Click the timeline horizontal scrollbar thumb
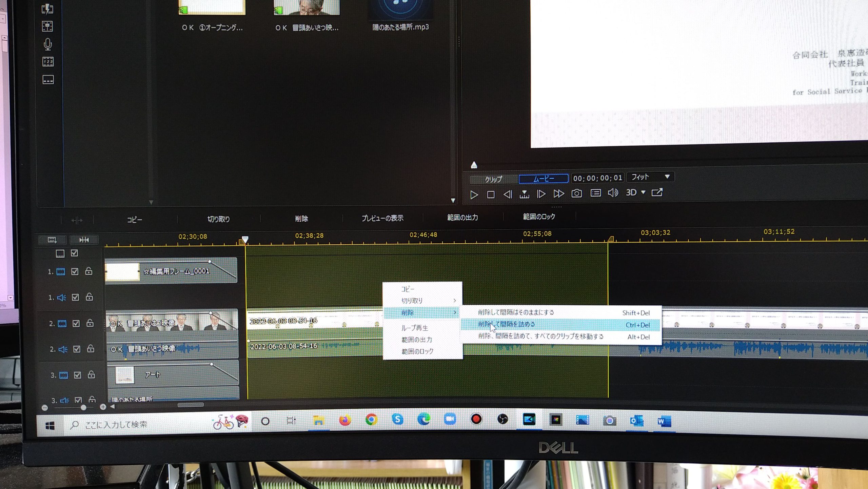This screenshot has height=489, width=868. [x=191, y=405]
